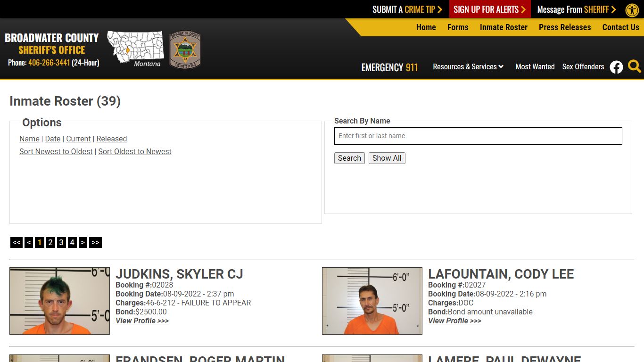
Task: Filter roster to Current inmates
Action: [78, 139]
